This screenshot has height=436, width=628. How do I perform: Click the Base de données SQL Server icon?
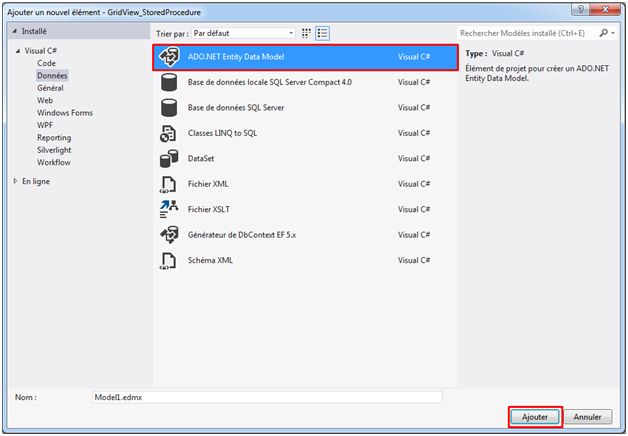point(169,108)
